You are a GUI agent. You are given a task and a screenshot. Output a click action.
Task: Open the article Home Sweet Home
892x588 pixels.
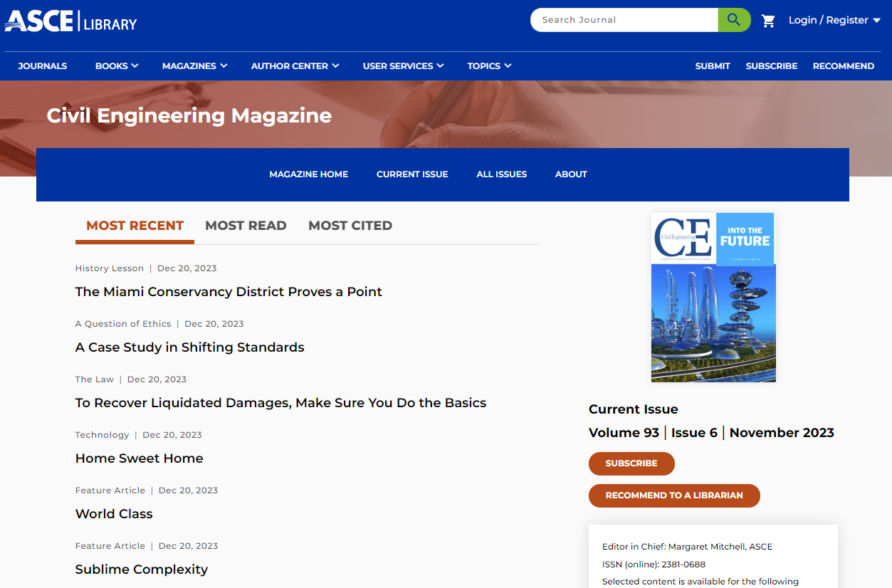[x=139, y=458]
